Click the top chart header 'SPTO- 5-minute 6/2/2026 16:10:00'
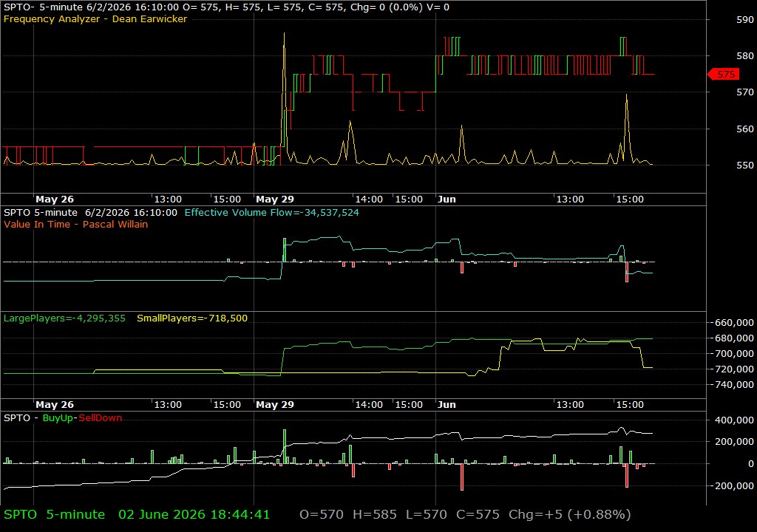This screenshot has height=532, width=757. click(92, 7)
